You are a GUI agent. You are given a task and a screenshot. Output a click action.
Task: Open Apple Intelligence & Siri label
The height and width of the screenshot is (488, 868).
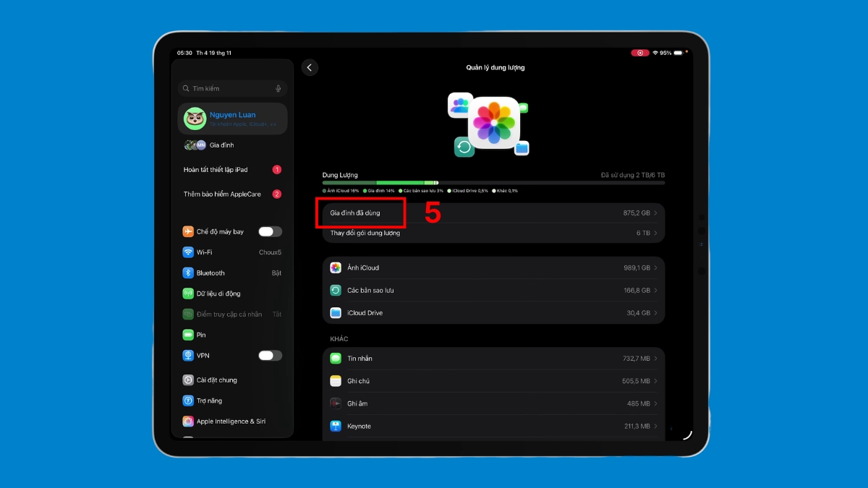(231, 421)
